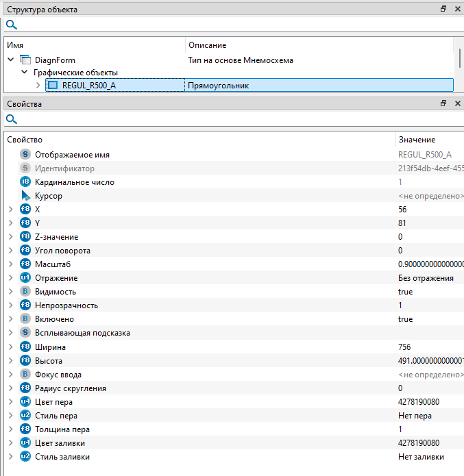Click the search icon in Свойства panel

pyautogui.click(x=11, y=119)
